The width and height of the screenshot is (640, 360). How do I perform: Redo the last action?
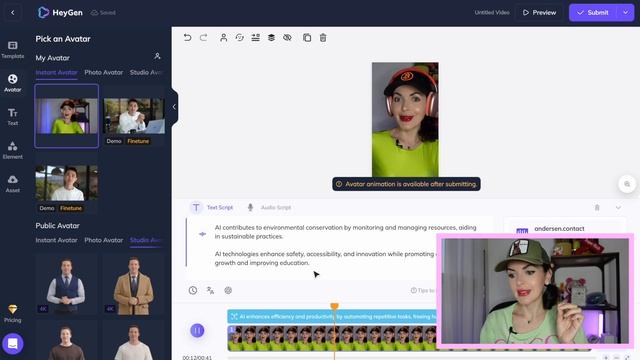203,38
